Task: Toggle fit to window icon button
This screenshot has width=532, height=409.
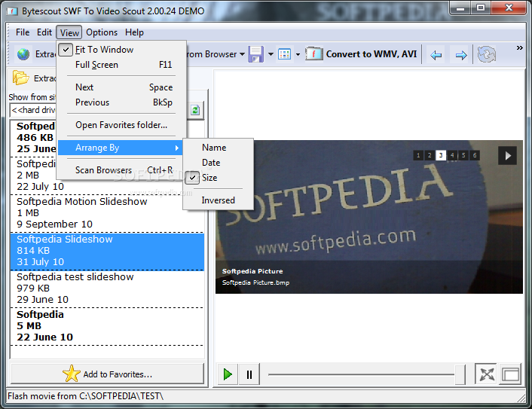Action: (x=486, y=374)
